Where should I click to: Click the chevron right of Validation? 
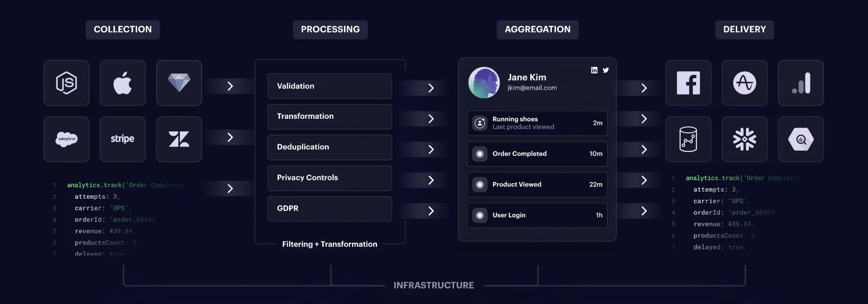click(x=431, y=88)
